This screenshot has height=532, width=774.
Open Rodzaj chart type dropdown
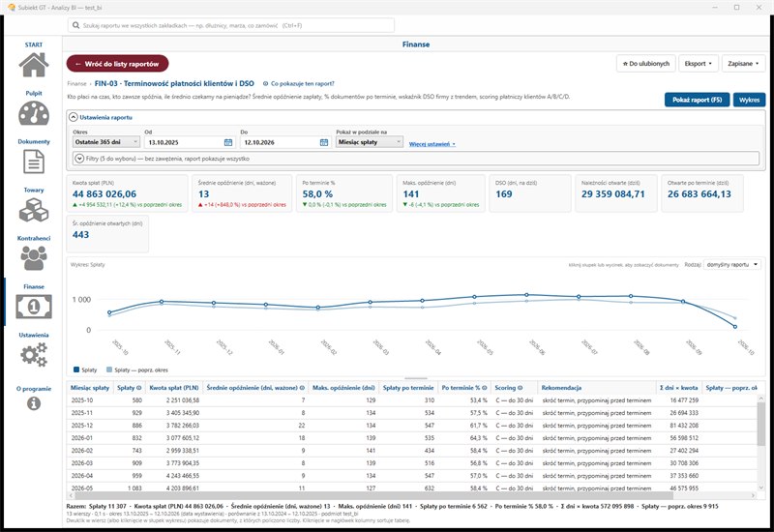click(732, 264)
